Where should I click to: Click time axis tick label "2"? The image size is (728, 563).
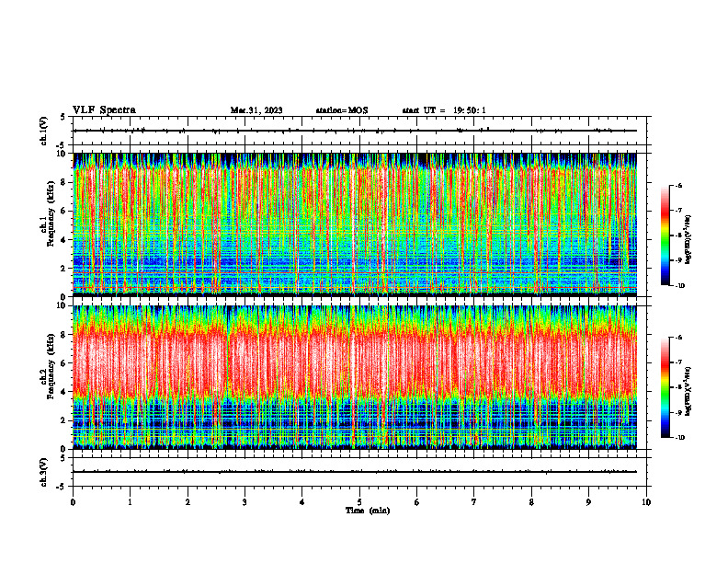pos(188,502)
